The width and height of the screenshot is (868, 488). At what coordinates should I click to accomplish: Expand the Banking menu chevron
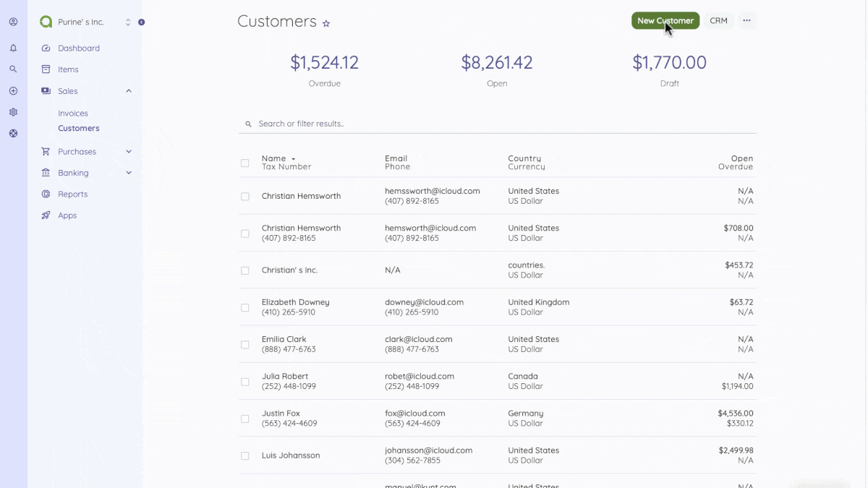[x=129, y=173]
